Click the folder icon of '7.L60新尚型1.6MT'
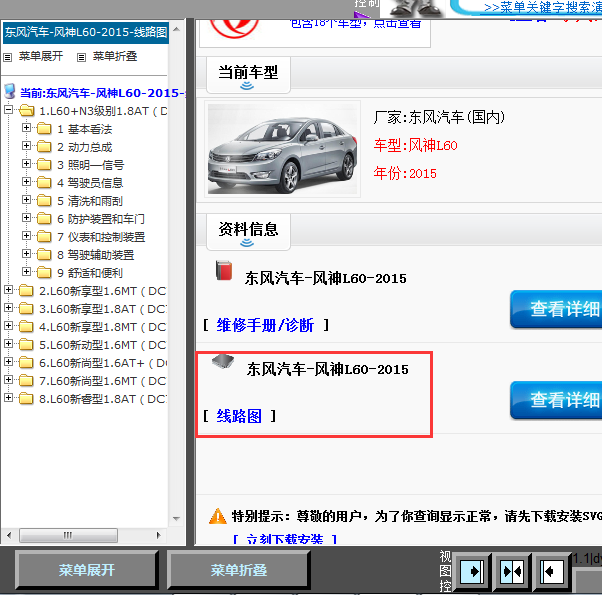The image size is (602, 595). point(26,381)
